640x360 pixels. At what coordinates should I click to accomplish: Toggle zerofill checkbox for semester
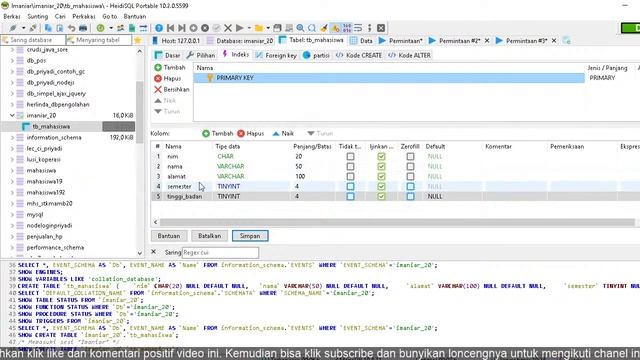click(x=410, y=186)
